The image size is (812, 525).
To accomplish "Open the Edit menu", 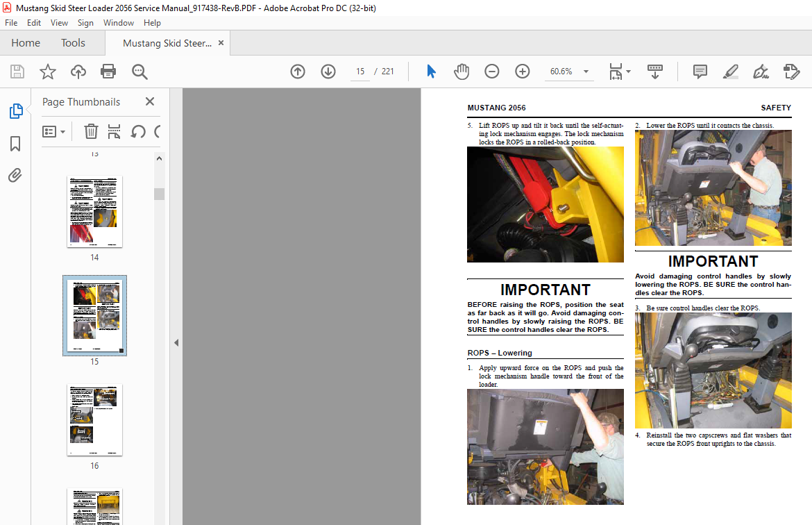I will coord(34,23).
